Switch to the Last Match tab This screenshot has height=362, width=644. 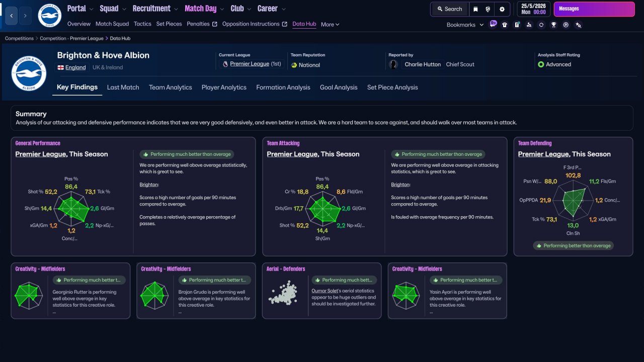pyautogui.click(x=123, y=87)
